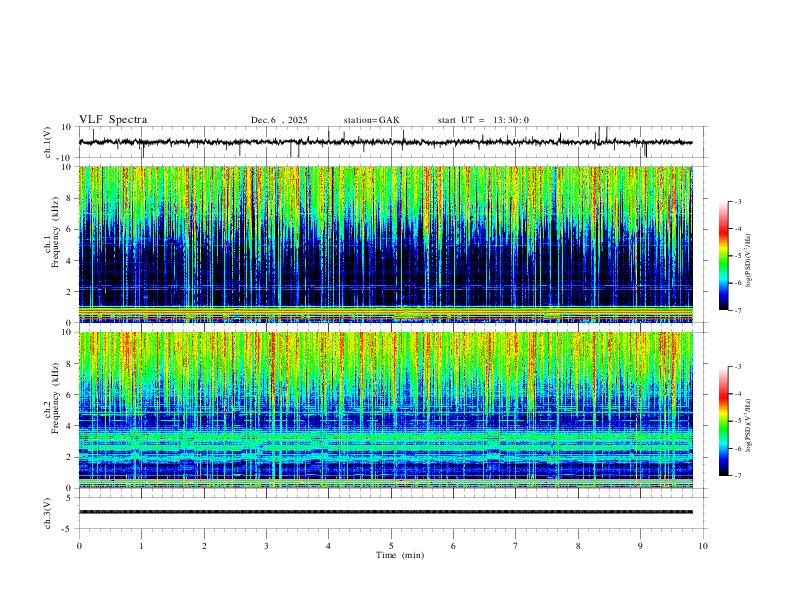Click the 'ch.1(V)' waveform axis label
The image size is (792, 612).
tap(48, 142)
